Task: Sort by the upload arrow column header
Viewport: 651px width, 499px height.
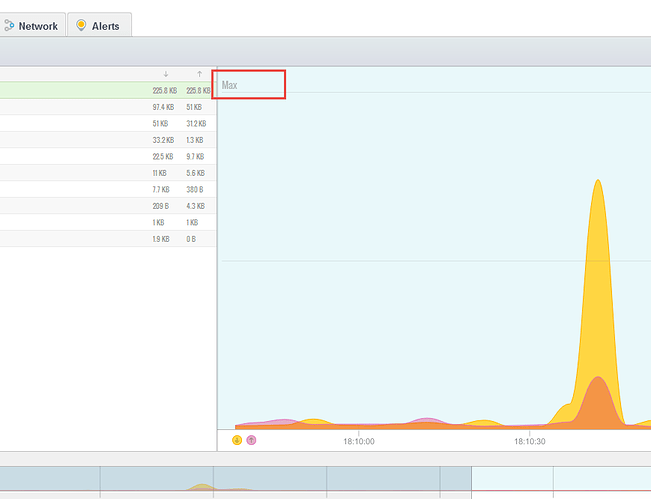Action: coord(199,74)
